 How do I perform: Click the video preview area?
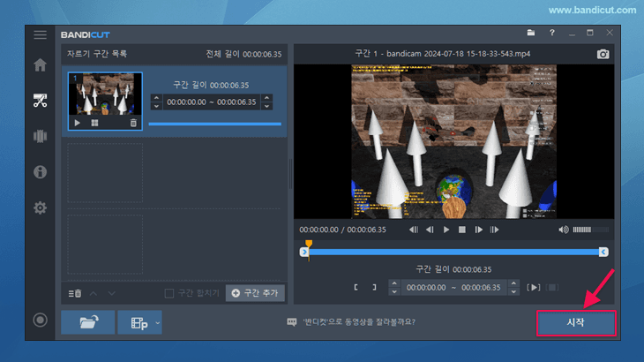click(x=453, y=141)
